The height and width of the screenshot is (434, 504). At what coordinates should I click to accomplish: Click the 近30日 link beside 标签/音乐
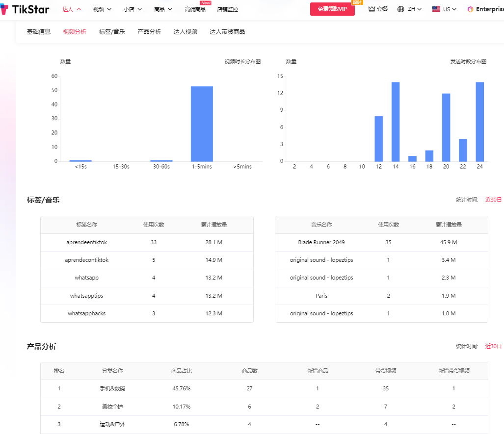coord(493,200)
